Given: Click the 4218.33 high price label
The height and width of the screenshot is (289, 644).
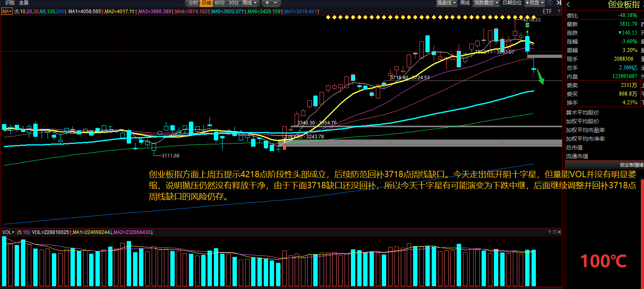Looking at the screenshot, I should point(532,19).
